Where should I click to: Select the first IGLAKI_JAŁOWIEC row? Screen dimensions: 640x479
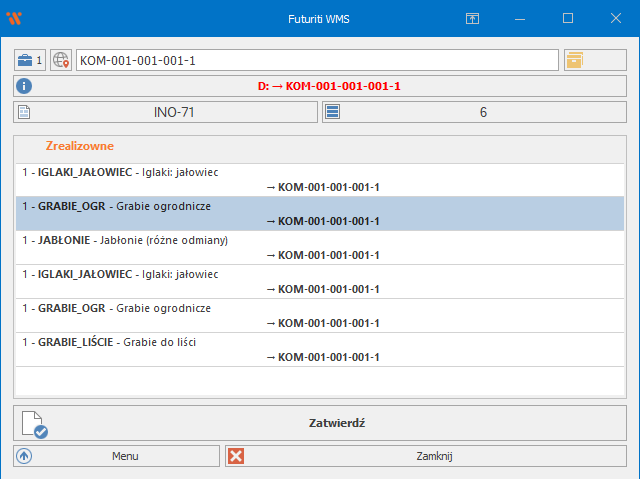pyautogui.click(x=319, y=179)
